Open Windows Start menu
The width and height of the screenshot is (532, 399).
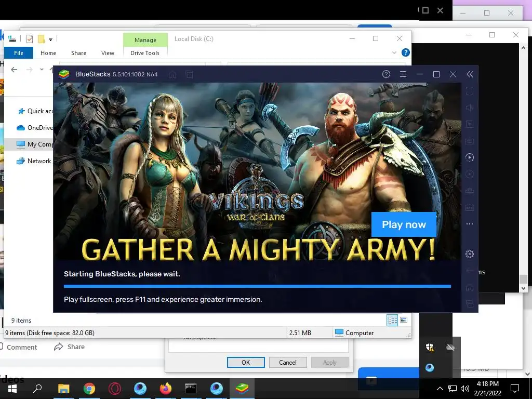click(12, 389)
